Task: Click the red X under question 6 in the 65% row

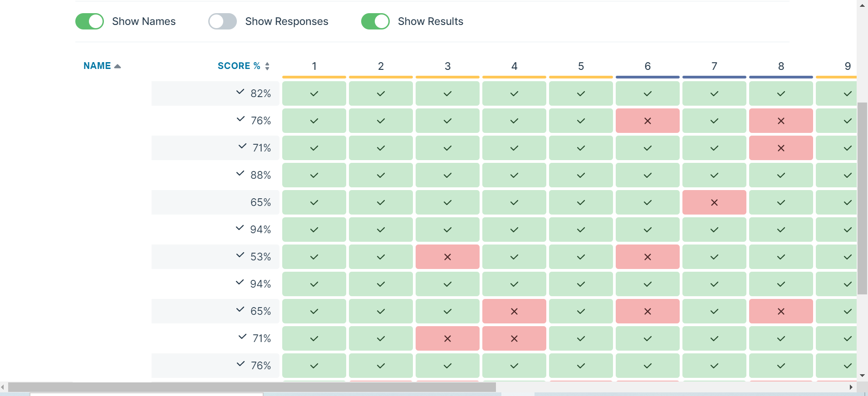Action: [x=647, y=311]
